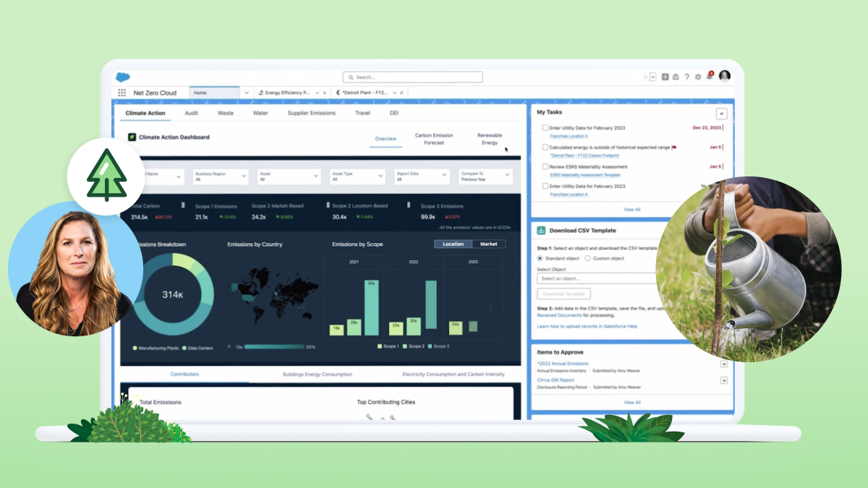Check the Review ESRS Materiality Assessment task
Viewport: 868px width, 488px height.
(x=545, y=167)
